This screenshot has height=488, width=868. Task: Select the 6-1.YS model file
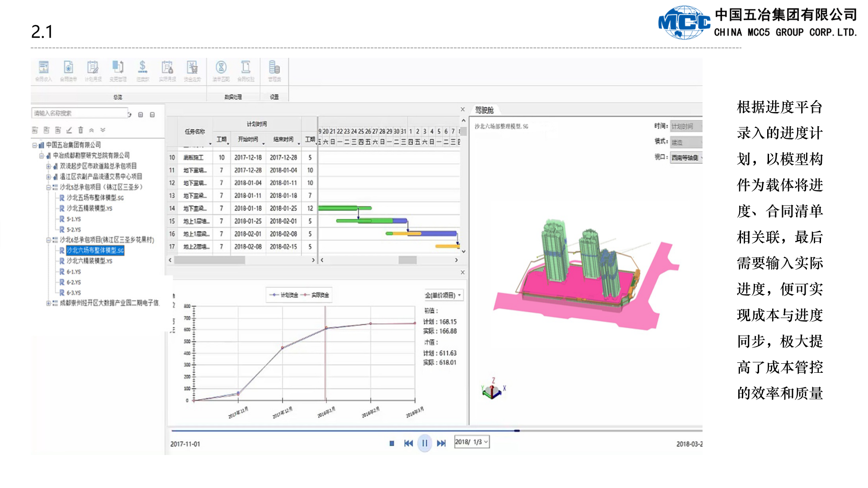74,272
